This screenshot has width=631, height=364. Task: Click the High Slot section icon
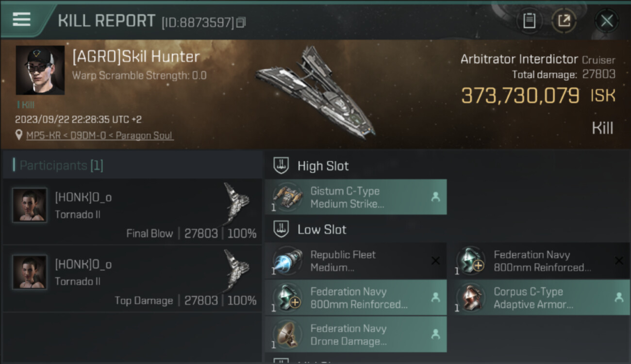(282, 165)
